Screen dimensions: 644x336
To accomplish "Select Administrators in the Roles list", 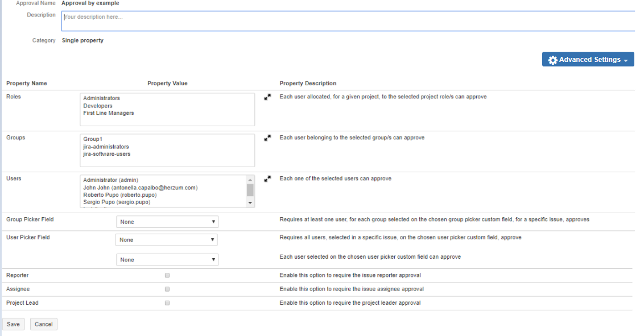I will click(x=102, y=98).
